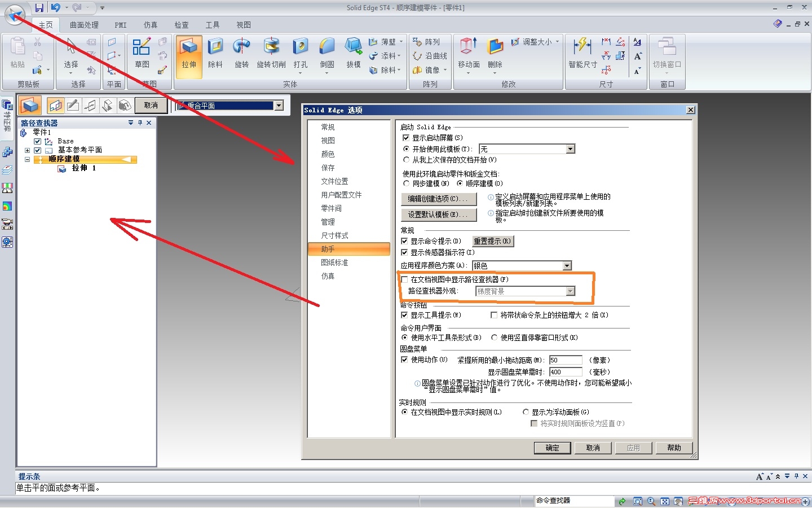The height and width of the screenshot is (508, 812).
Task: Activate the 选择 select tool
Action: pyautogui.click(x=71, y=55)
